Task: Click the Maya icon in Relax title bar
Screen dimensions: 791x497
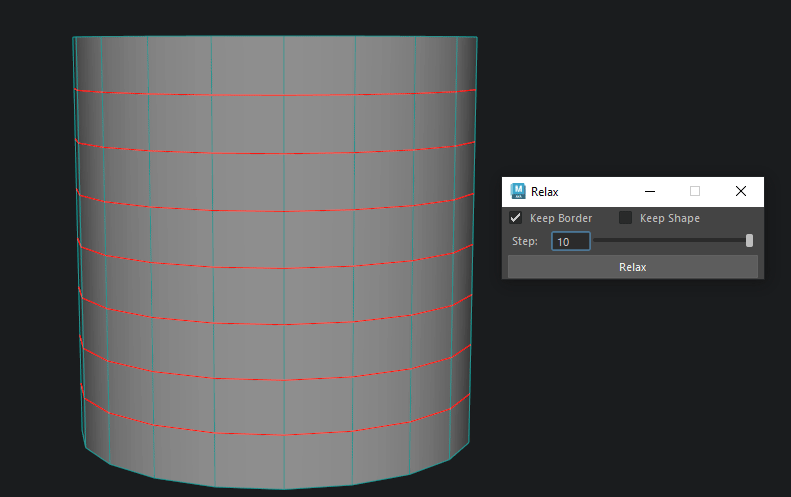Action: (x=518, y=191)
